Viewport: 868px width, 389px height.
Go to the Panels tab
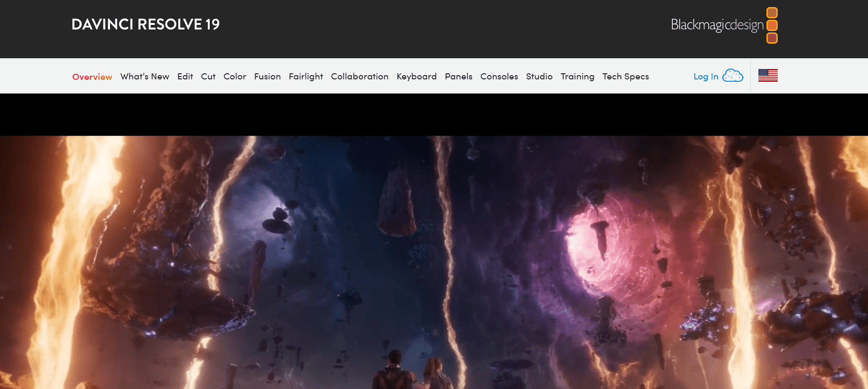point(458,76)
